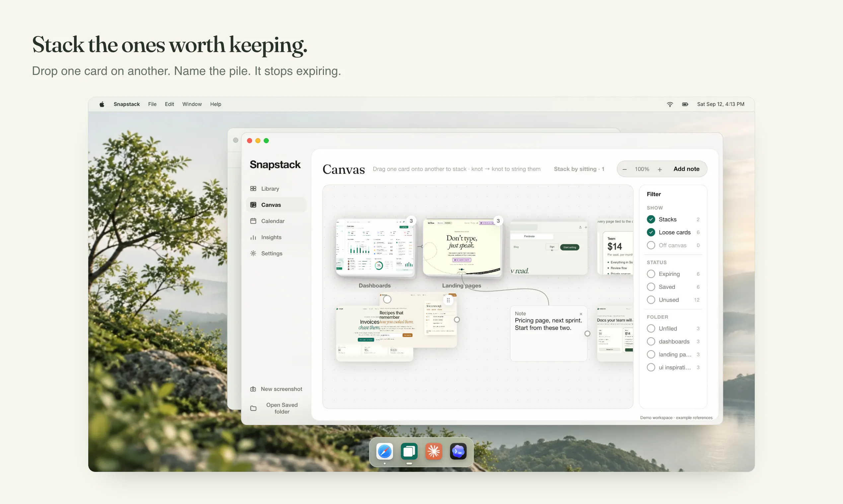Viewport: 843px width, 504px height.
Task: Click the date and time in the menu bar
Action: pyautogui.click(x=721, y=104)
